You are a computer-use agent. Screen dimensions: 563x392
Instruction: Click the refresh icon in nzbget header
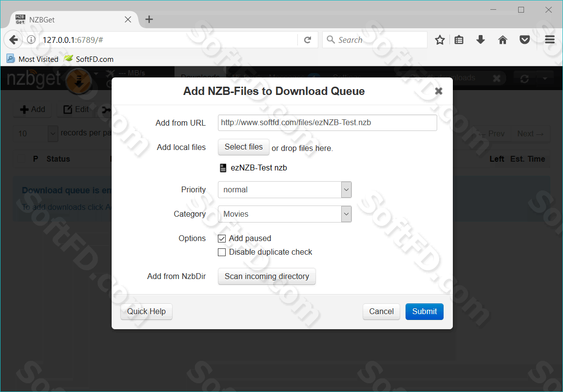(524, 78)
